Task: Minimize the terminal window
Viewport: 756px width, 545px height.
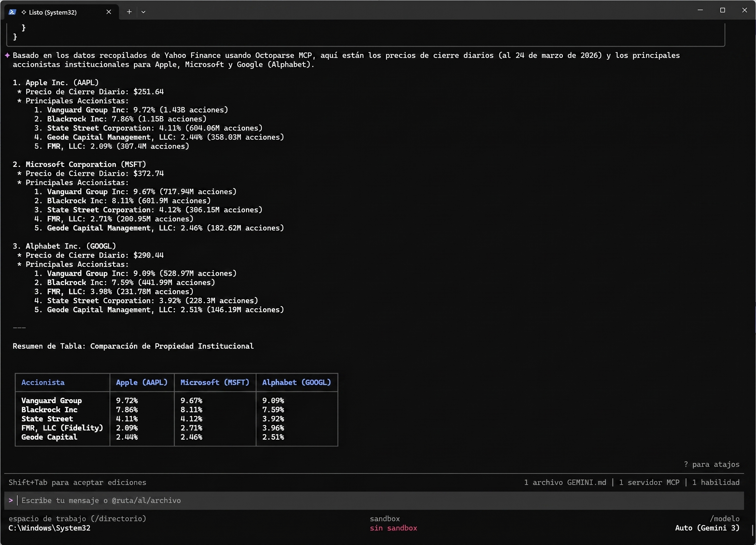Action: (700, 10)
